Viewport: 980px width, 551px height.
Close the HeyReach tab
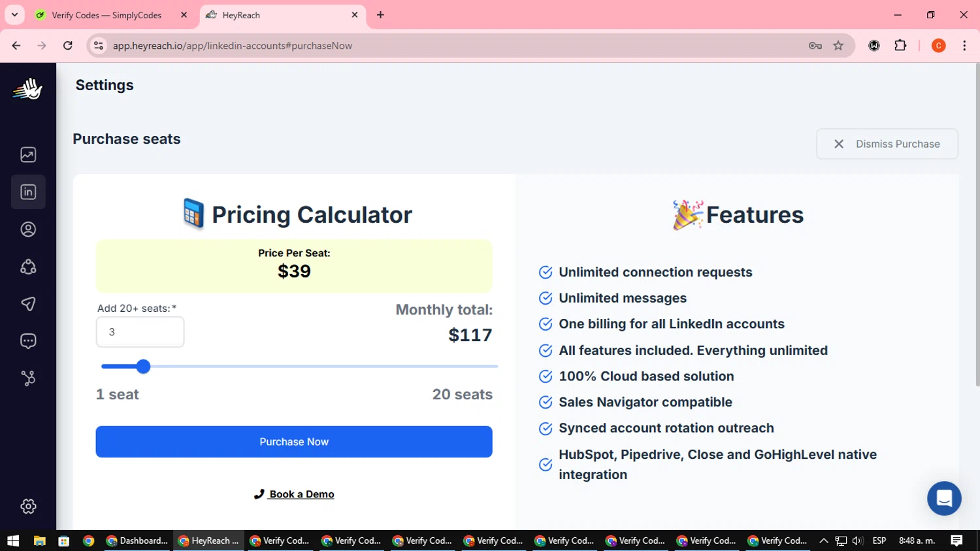coord(355,14)
